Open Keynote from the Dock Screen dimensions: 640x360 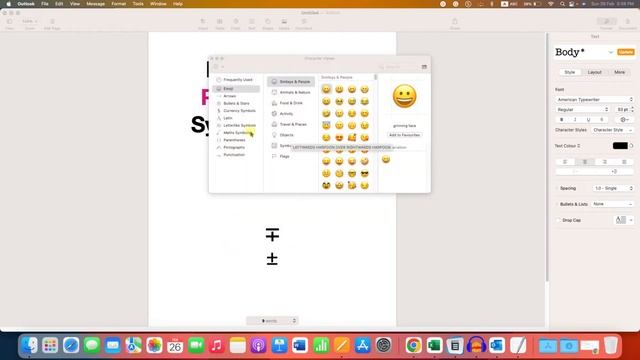tap(279, 346)
